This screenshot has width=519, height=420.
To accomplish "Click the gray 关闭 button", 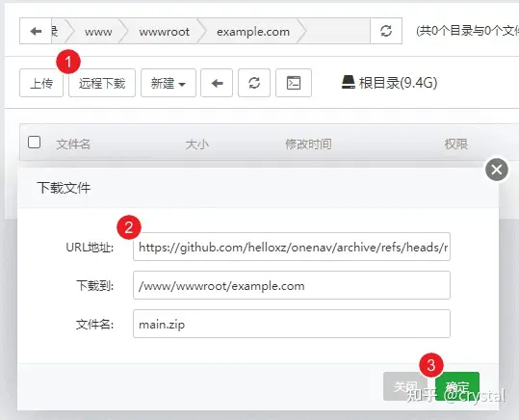I will point(405,386).
